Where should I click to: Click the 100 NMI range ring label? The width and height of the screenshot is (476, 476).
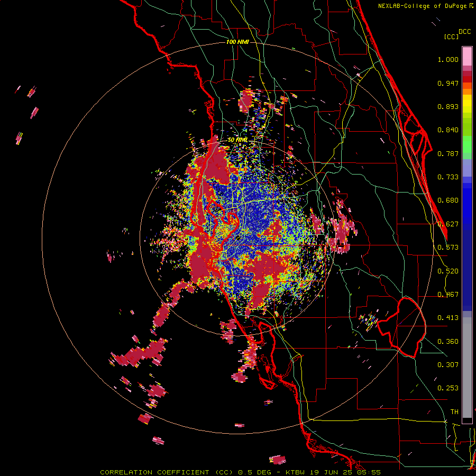click(x=237, y=42)
